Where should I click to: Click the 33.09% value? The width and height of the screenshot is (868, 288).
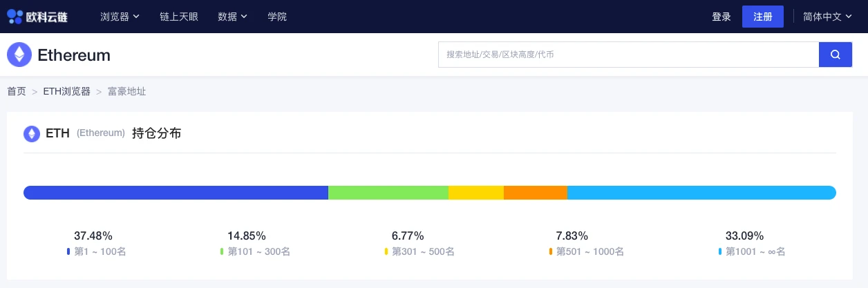click(745, 236)
